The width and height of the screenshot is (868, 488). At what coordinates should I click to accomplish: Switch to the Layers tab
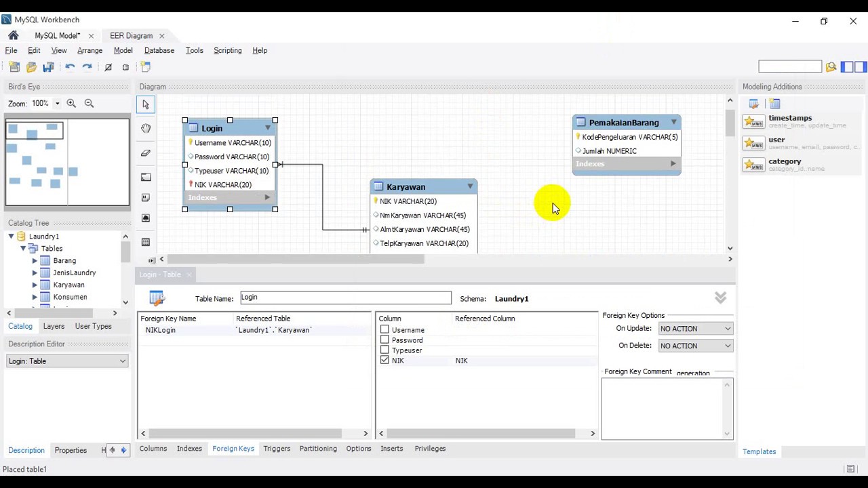pyautogui.click(x=54, y=326)
